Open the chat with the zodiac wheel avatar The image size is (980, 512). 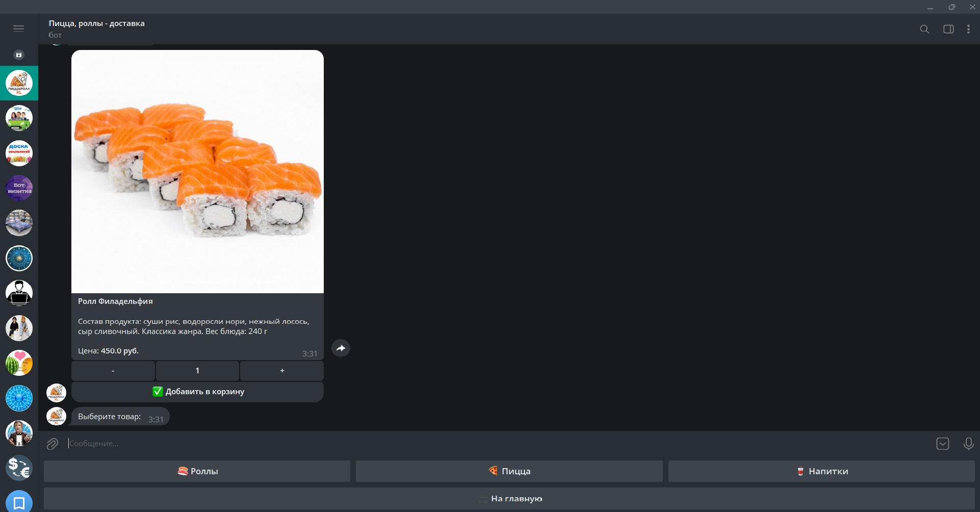coord(19,258)
